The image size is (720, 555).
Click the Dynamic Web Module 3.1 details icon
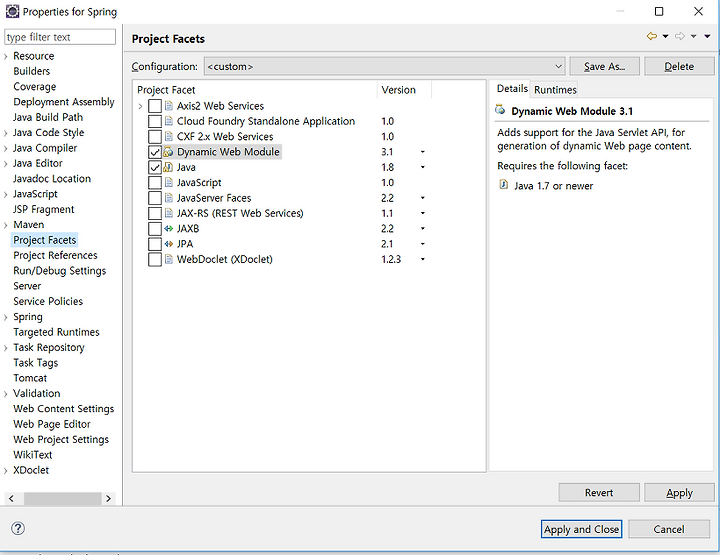point(500,110)
